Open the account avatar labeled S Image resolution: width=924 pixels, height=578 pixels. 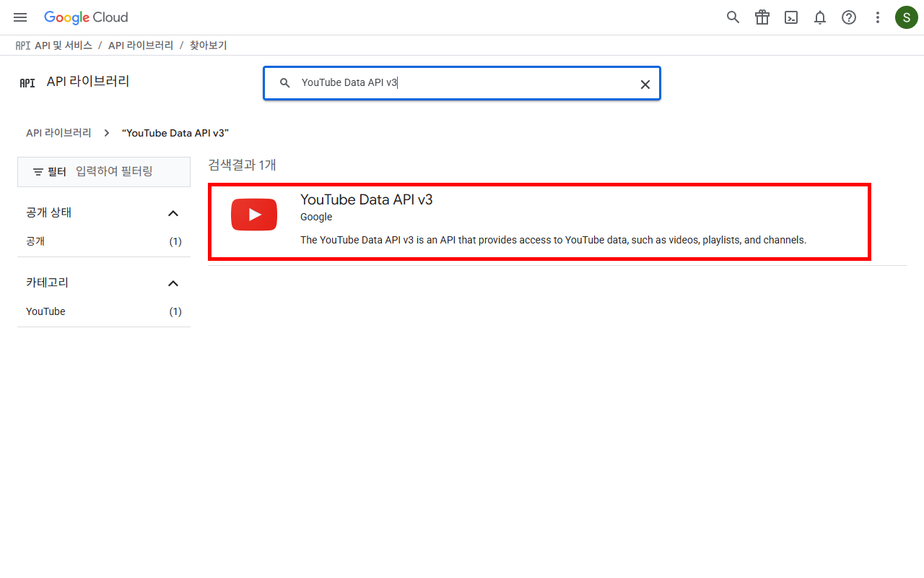pyautogui.click(x=907, y=17)
